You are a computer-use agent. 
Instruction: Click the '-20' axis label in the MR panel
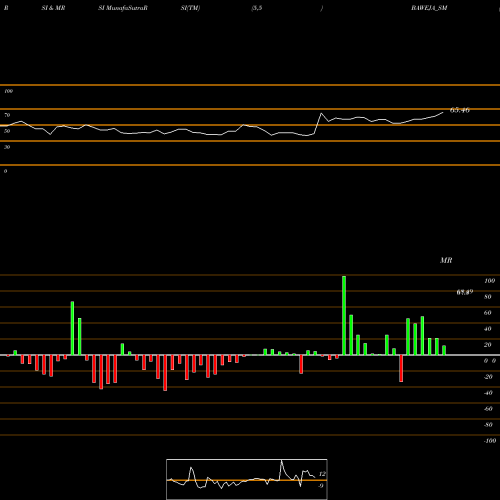point(488,377)
